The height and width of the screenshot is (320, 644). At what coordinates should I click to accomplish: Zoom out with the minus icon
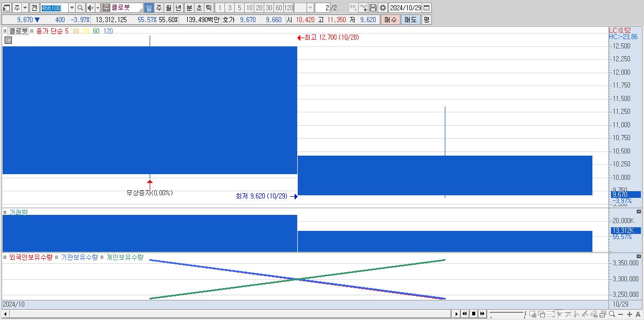[621, 314]
